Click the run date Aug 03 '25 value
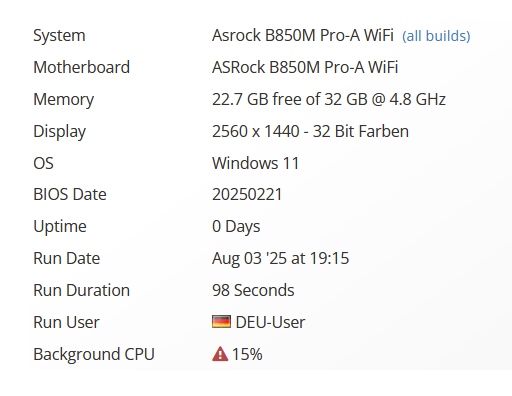The width and height of the screenshot is (512, 396). pyautogui.click(x=280, y=258)
